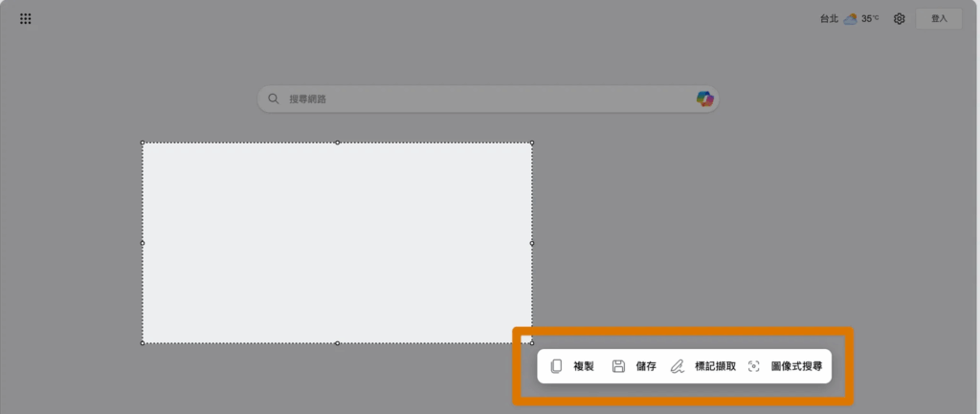Click bottom-middle handle of selection box

(x=338, y=343)
